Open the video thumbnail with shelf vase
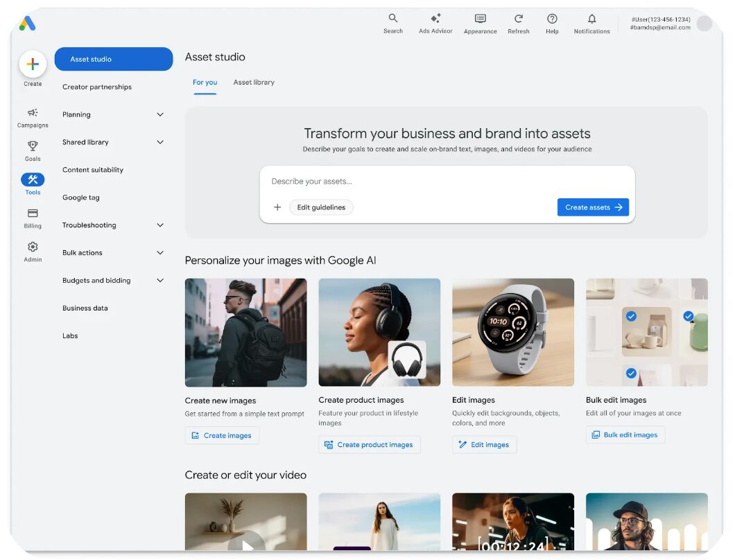Screen dimensions: 735x560 click(x=245, y=522)
